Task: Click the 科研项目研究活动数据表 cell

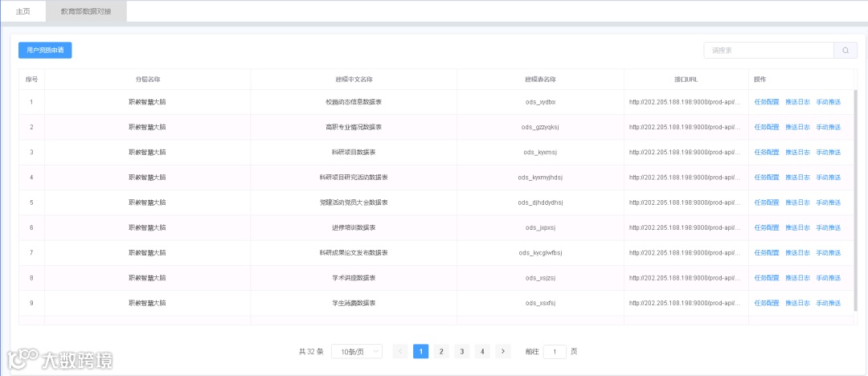Action: point(354,178)
